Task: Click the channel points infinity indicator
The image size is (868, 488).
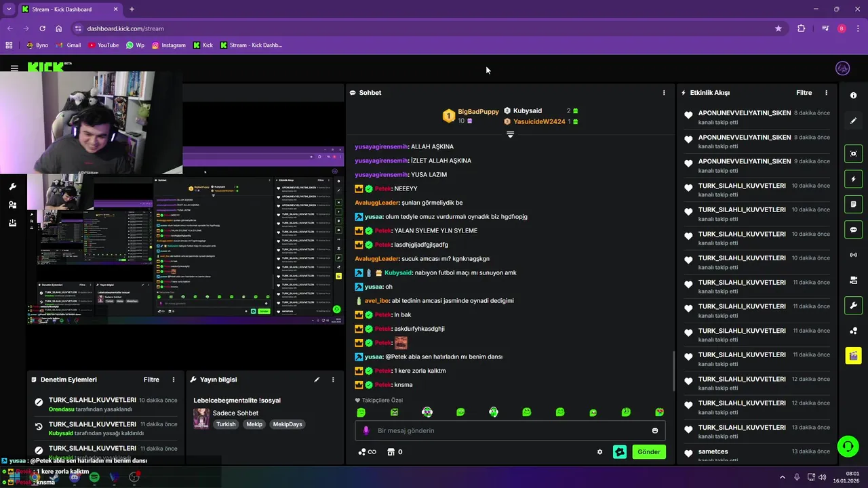Action: point(367,452)
